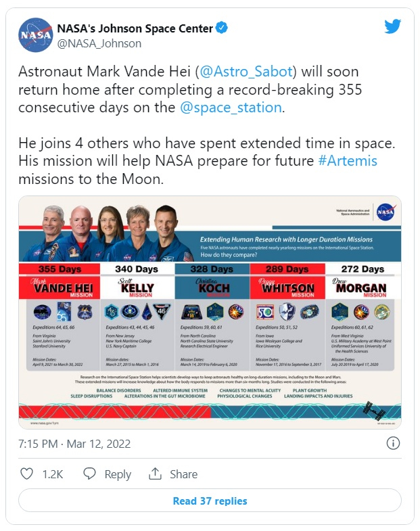Click Read 37 replies button

tap(210, 501)
